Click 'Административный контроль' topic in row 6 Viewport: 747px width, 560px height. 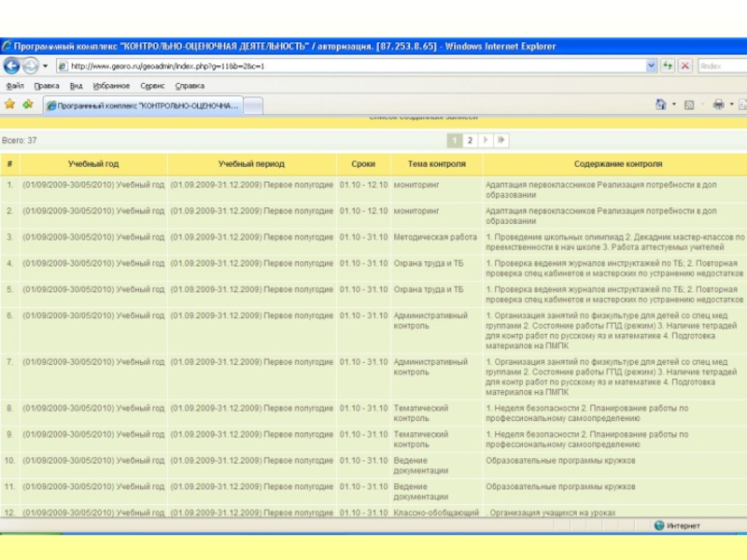[430, 320]
